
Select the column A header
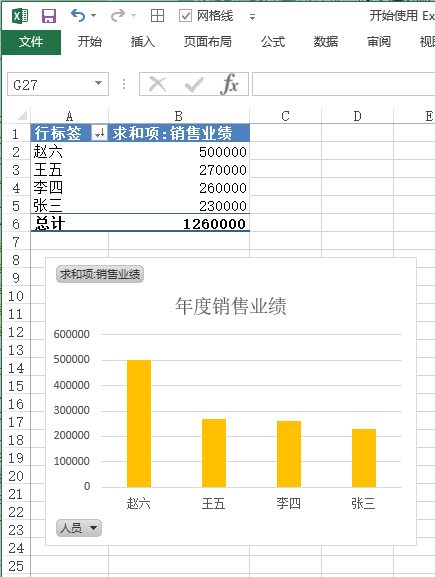(x=70, y=116)
